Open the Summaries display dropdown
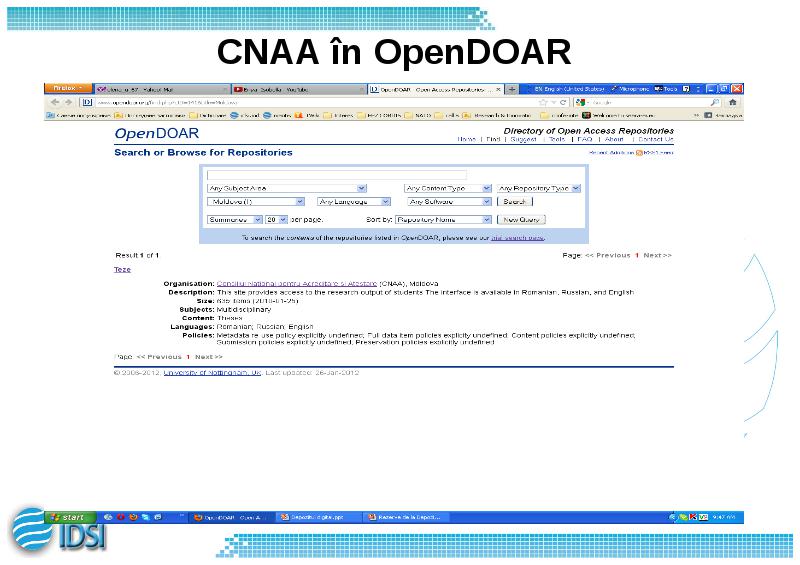 click(235, 219)
